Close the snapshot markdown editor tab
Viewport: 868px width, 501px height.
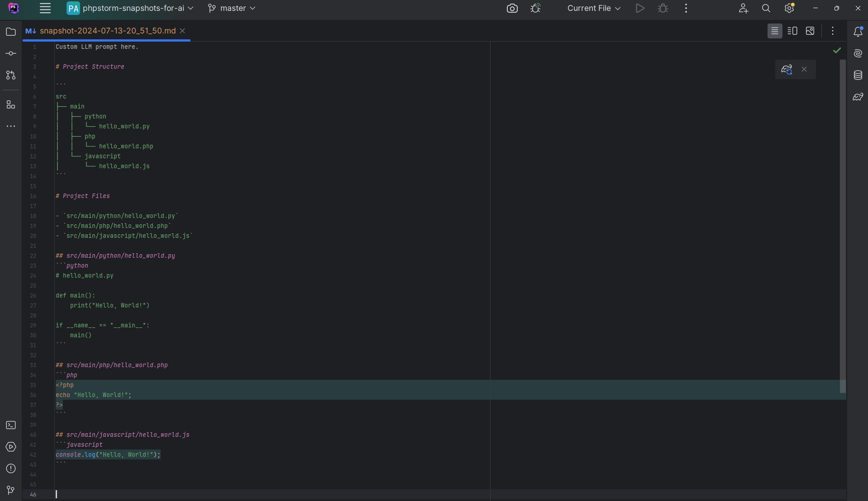[x=182, y=31]
